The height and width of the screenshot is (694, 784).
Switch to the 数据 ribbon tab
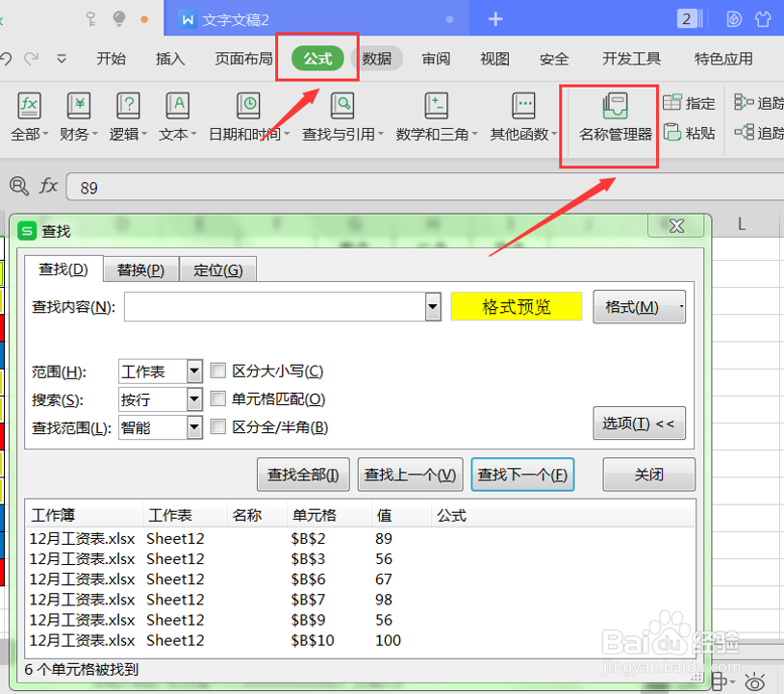(376, 59)
